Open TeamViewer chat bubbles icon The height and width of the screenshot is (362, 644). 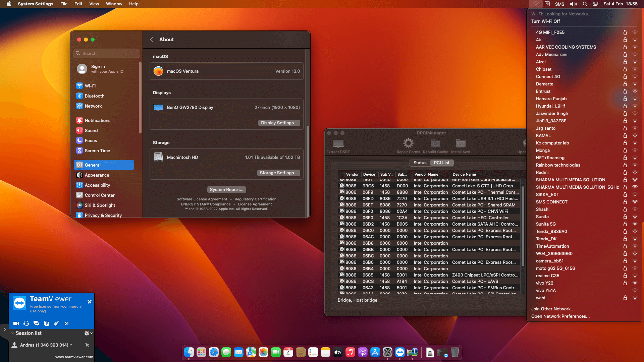click(36, 323)
